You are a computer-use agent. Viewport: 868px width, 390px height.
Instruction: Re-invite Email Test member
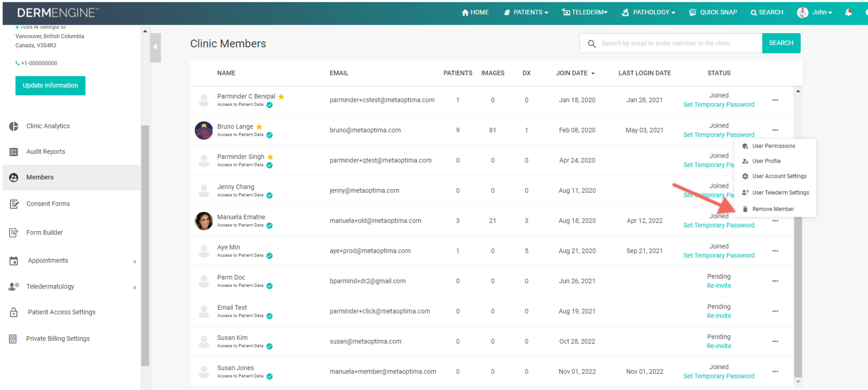[719, 316]
